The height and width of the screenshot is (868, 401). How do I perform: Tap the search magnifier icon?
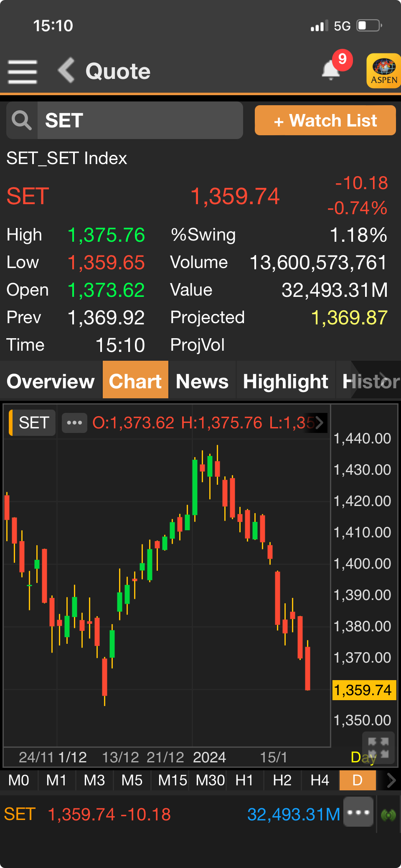coord(22,121)
